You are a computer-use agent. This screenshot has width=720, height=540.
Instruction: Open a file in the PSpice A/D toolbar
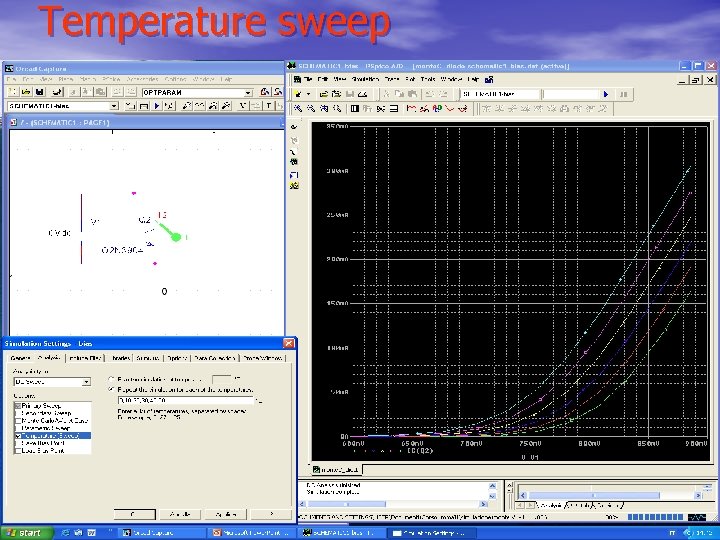324,94
